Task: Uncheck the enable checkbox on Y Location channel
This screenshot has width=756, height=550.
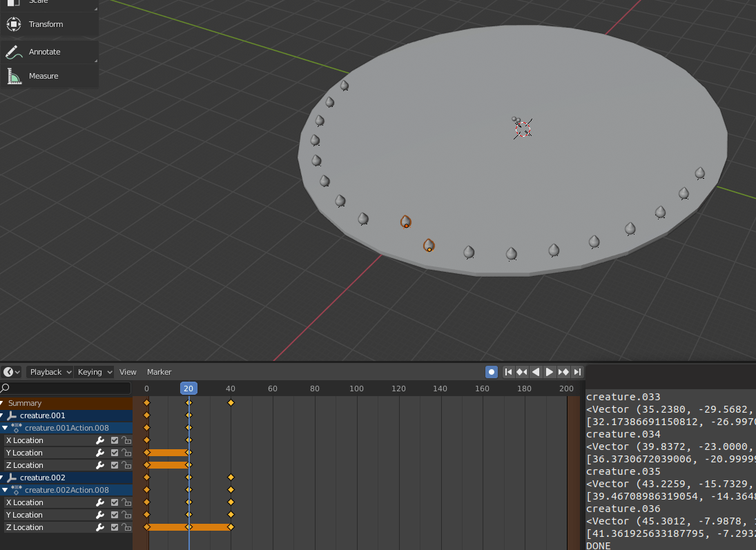Action: coord(114,453)
